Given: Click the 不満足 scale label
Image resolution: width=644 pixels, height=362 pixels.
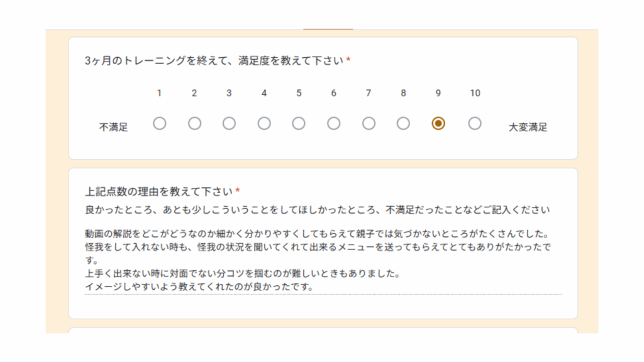Looking at the screenshot, I should point(113,127).
